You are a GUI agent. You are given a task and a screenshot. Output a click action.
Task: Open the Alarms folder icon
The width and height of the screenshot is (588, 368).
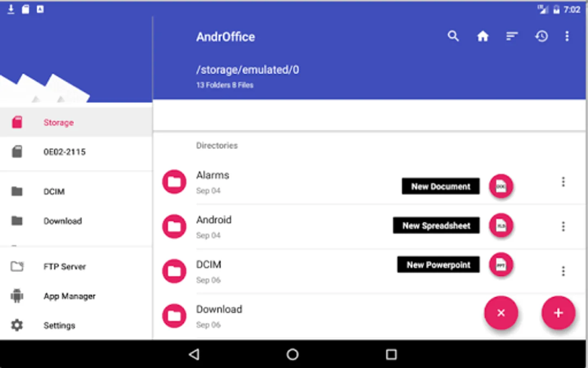(x=174, y=182)
